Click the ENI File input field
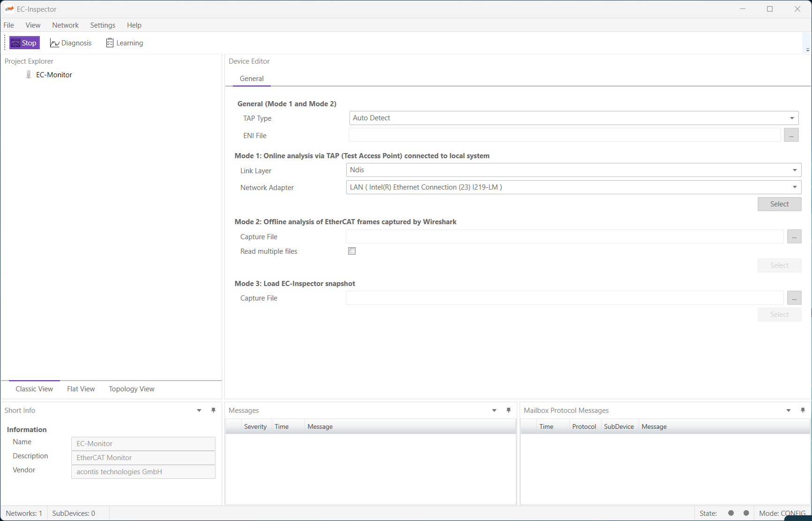The width and height of the screenshot is (812, 521). click(565, 135)
